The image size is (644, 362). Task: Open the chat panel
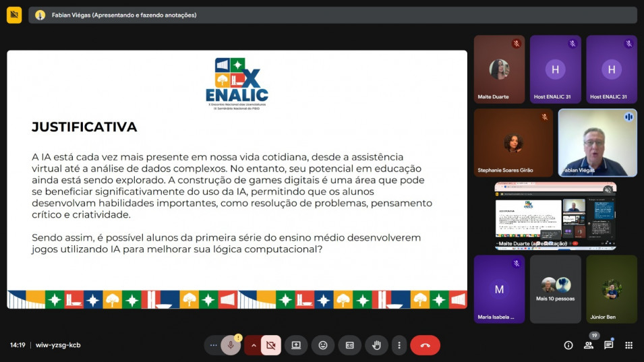609,345
